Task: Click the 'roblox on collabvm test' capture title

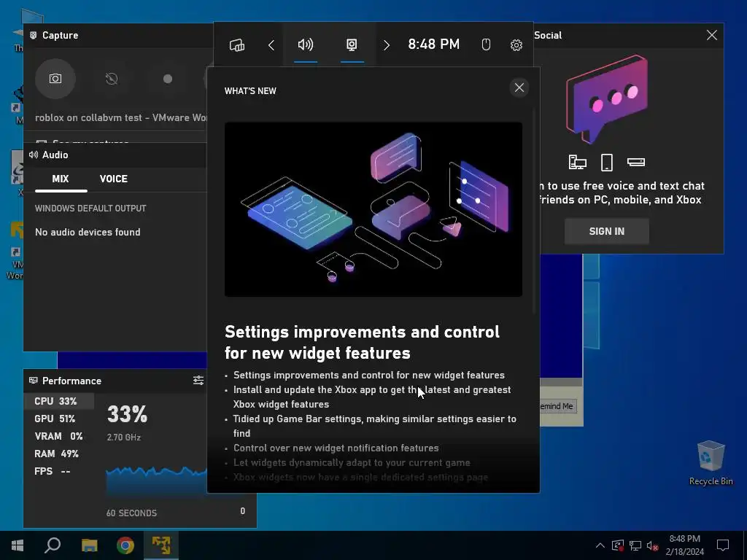Action: tap(120, 117)
